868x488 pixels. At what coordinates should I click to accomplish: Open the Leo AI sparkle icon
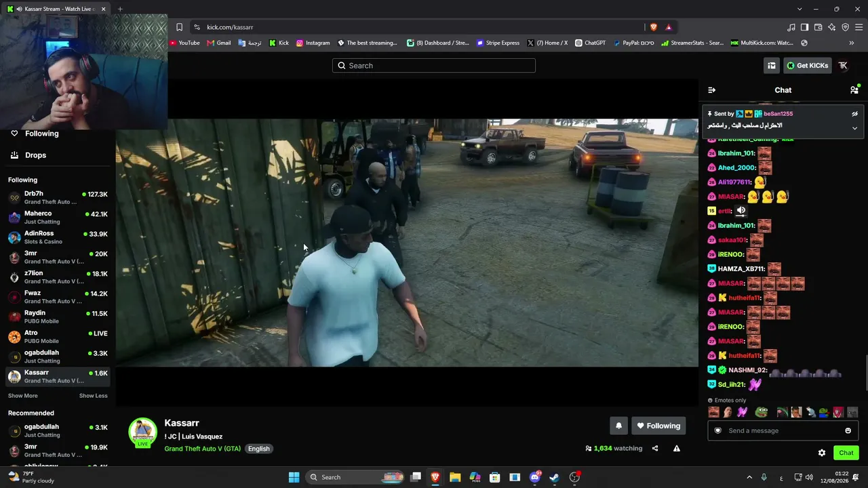832,27
